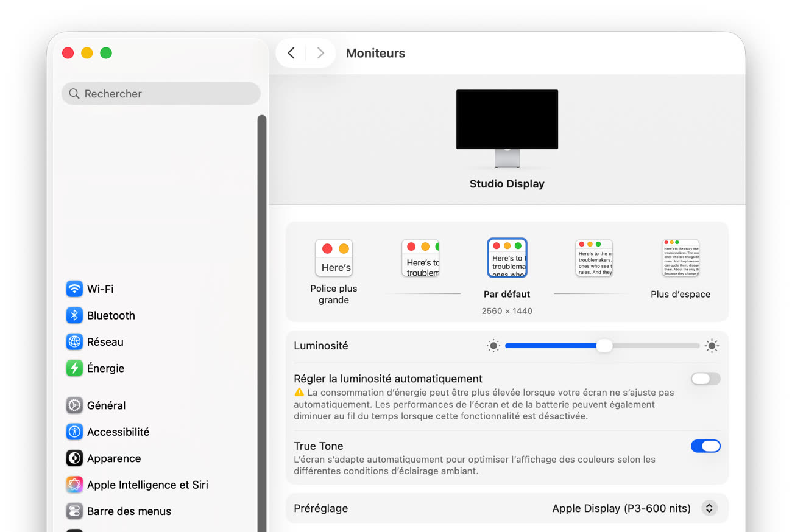The height and width of the screenshot is (532, 792).
Task: Choose the Police plus grande resolution thumbnail
Action: [x=334, y=258]
